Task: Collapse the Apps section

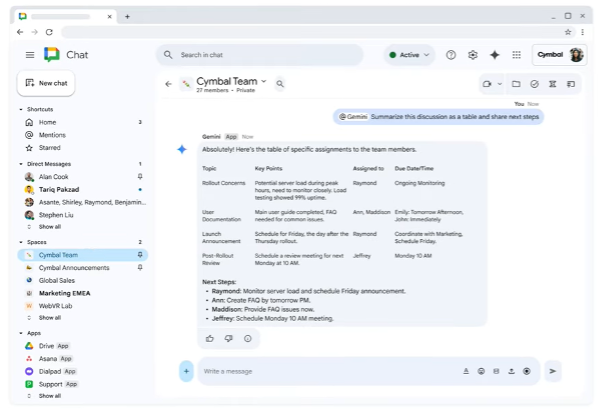Action: 21,333
